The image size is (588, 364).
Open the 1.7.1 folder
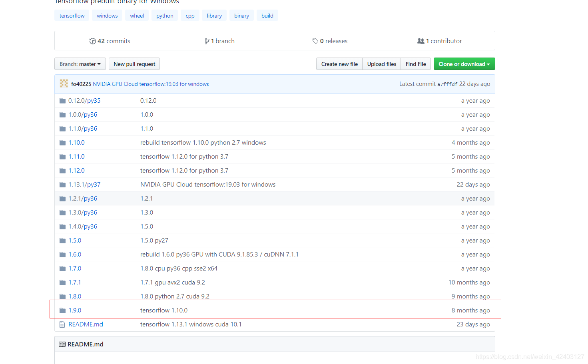click(x=75, y=282)
